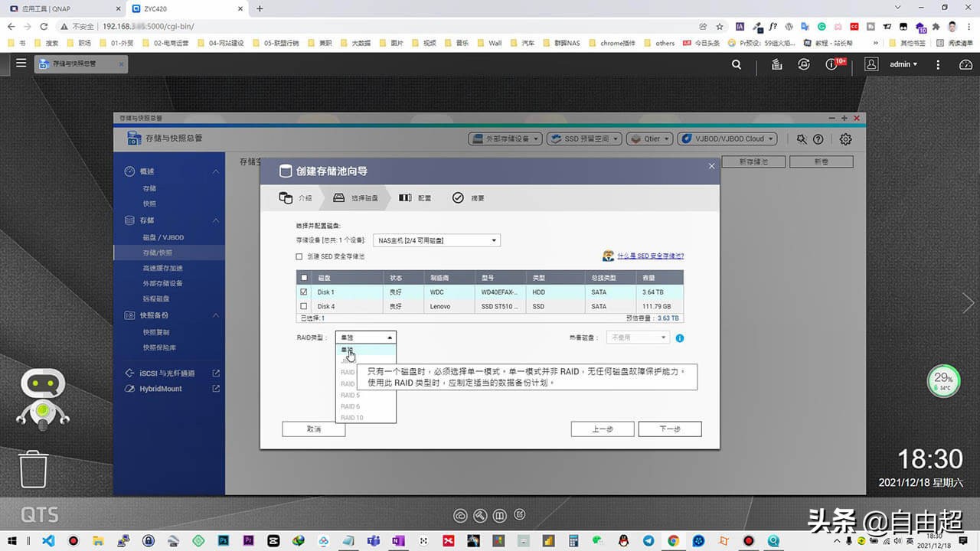The width and height of the screenshot is (980, 551).
Task: Open the NAS主机 storage device dropdown
Action: coord(436,240)
